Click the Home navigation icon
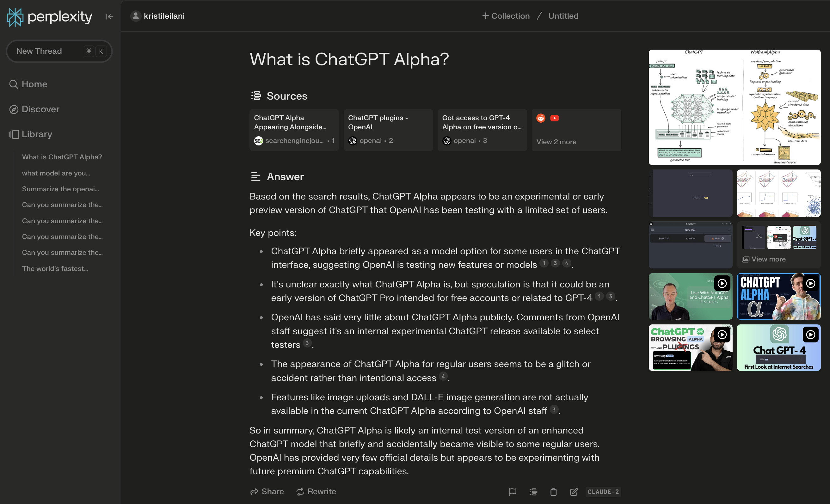 [x=12, y=83]
